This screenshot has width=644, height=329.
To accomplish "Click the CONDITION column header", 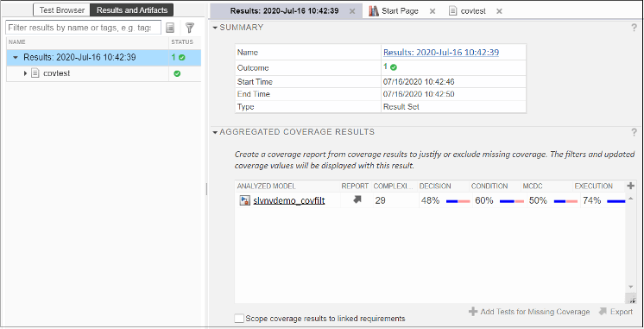I will (x=489, y=186).
